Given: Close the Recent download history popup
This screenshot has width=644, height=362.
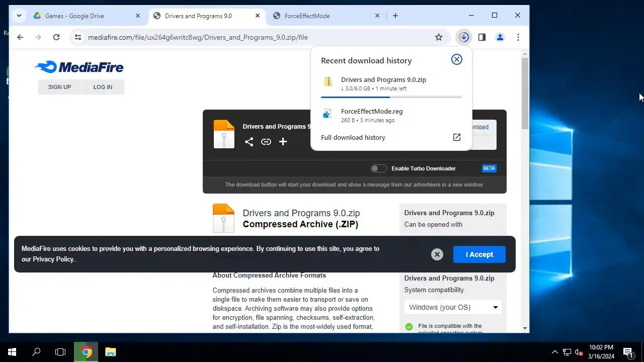Looking at the screenshot, I should tap(457, 59).
